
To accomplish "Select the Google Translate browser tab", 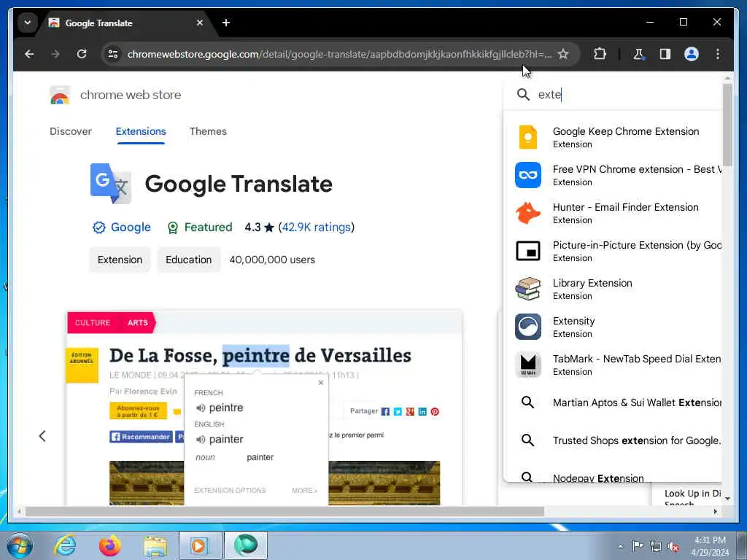I will click(126, 23).
